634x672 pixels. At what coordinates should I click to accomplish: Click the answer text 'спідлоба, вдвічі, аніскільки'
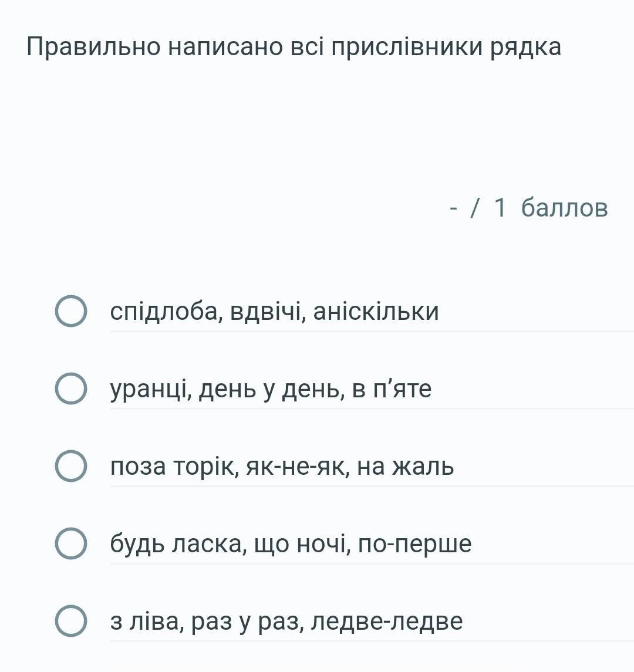coord(274,312)
